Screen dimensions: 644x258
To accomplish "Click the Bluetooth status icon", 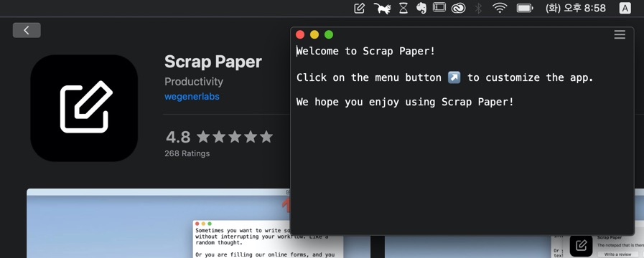I will 478,8.
